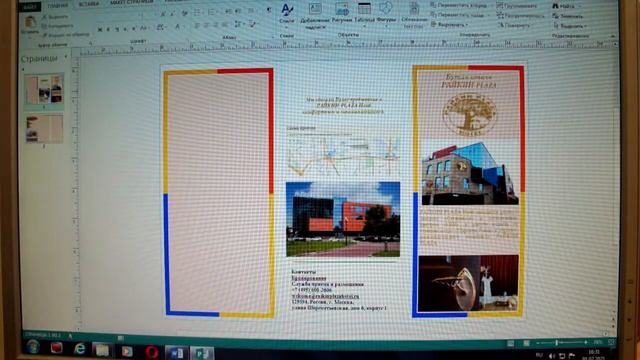Select the hotel tree logo
The height and width of the screenshot is (360, 640).
[469, 114]
